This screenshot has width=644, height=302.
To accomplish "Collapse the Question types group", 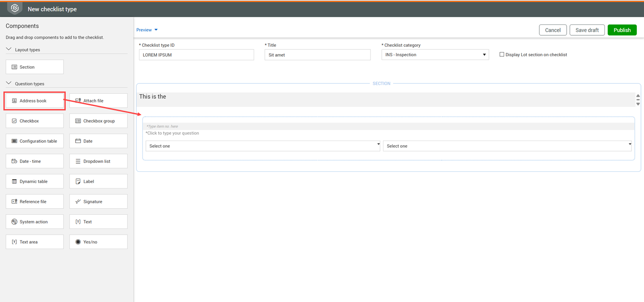I will (9, 83).
